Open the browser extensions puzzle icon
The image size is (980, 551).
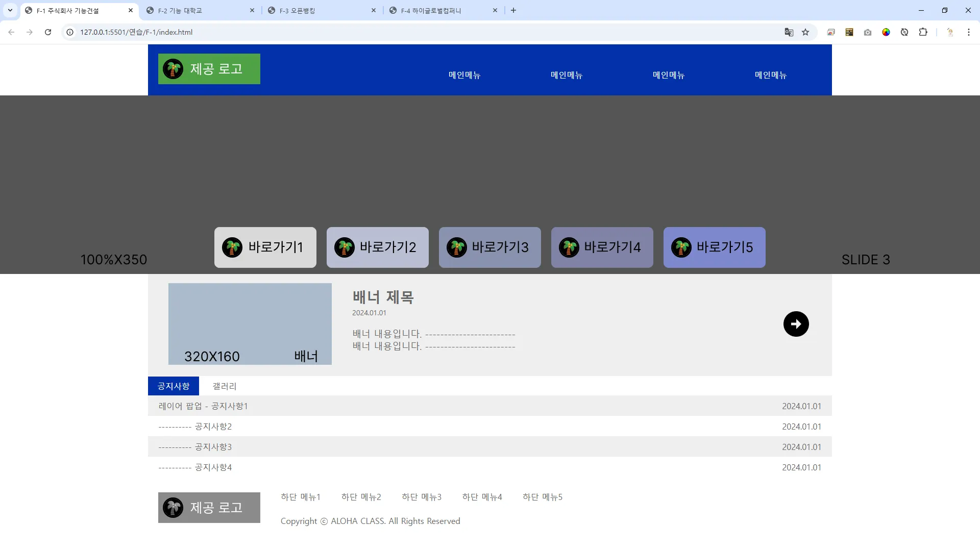tap(923, 32)
